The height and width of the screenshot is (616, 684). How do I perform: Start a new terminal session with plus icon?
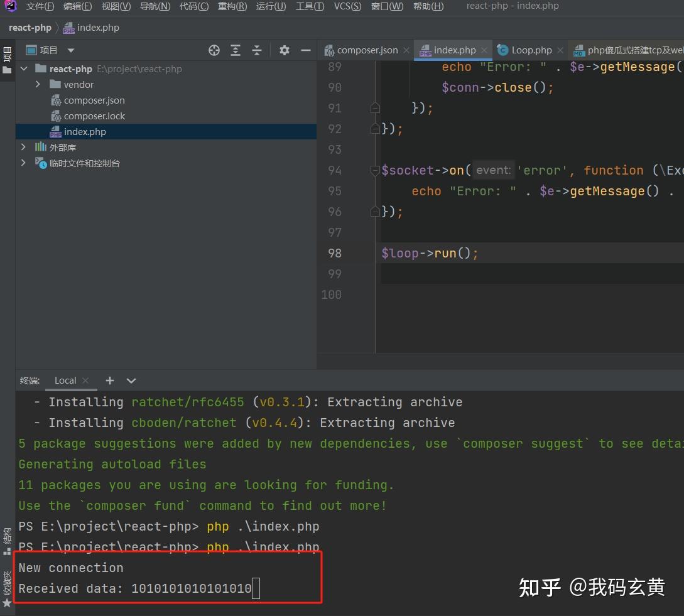click(109, 380)
